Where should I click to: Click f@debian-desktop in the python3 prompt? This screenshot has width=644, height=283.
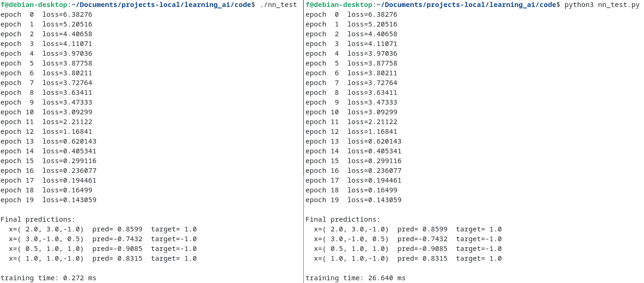click(338, 5)
